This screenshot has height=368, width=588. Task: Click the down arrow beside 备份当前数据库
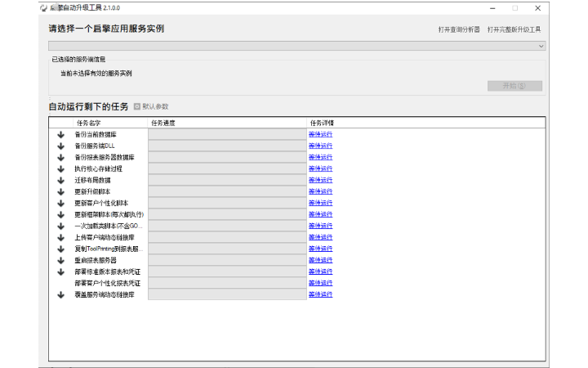tap(60, 135)
